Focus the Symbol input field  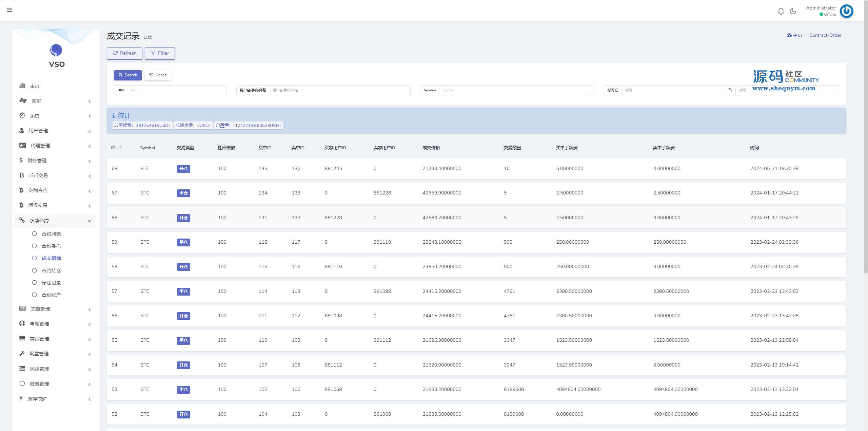(516, 90)
